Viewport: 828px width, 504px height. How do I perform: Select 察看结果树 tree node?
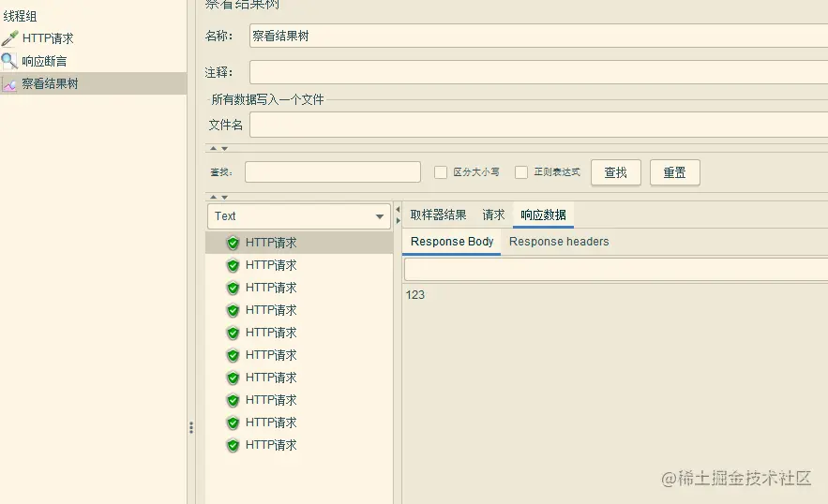50,84
